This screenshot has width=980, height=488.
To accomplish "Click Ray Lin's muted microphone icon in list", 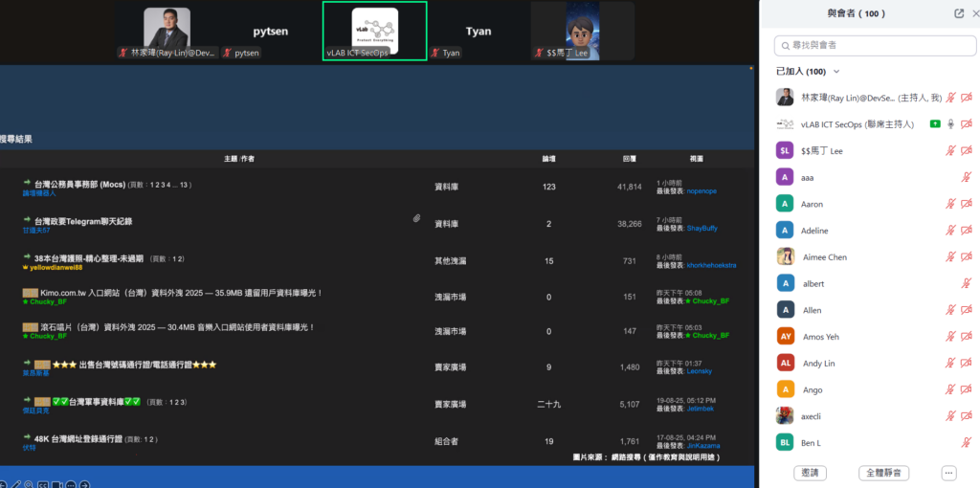I will [950, 98].
